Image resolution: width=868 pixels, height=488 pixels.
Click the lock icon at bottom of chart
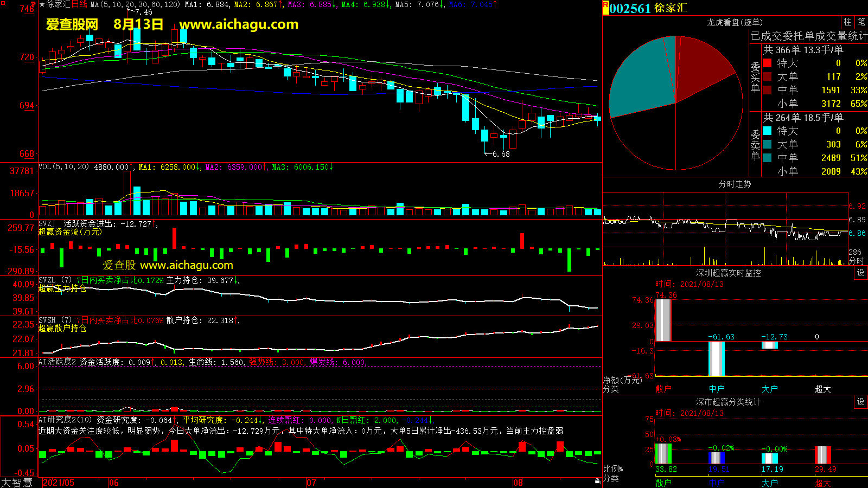(x=597, y=481)
